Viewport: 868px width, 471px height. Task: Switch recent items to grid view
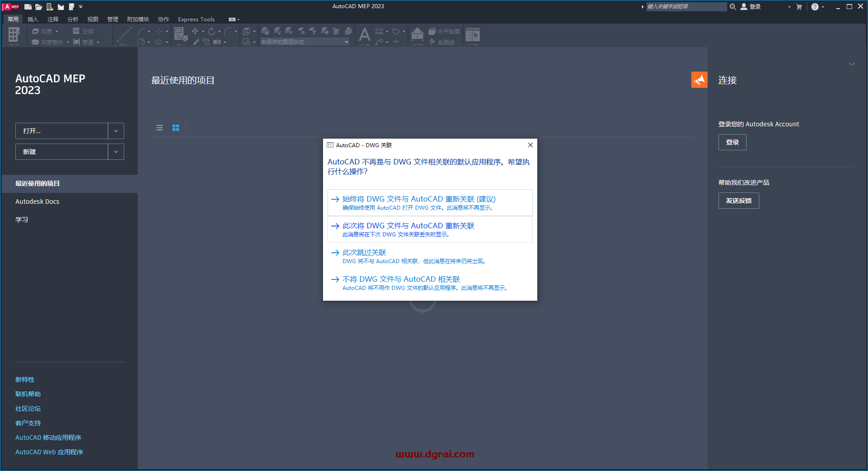[x=176, y=128]
